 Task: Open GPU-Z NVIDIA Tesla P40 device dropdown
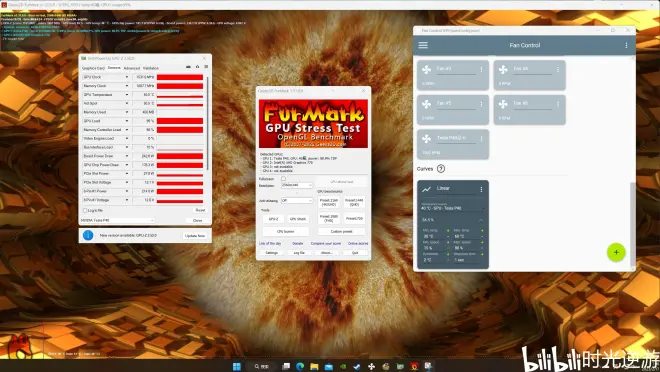pyautogui.click(x=117, y=220)
